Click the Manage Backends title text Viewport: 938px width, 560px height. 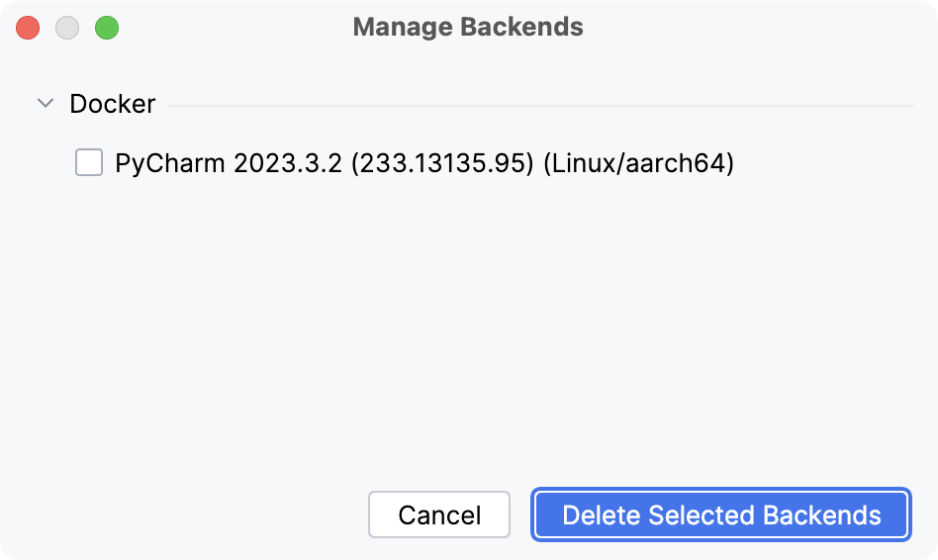[468, 27]
